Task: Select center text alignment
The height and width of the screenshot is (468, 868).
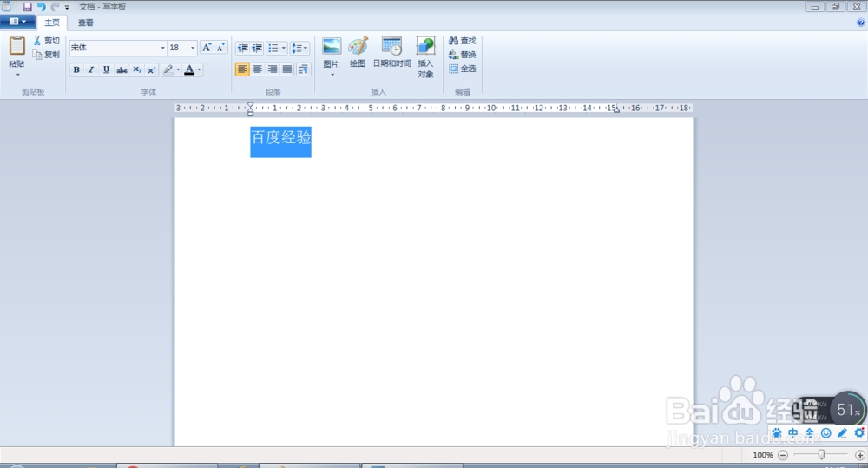Action: pos(258,69)
